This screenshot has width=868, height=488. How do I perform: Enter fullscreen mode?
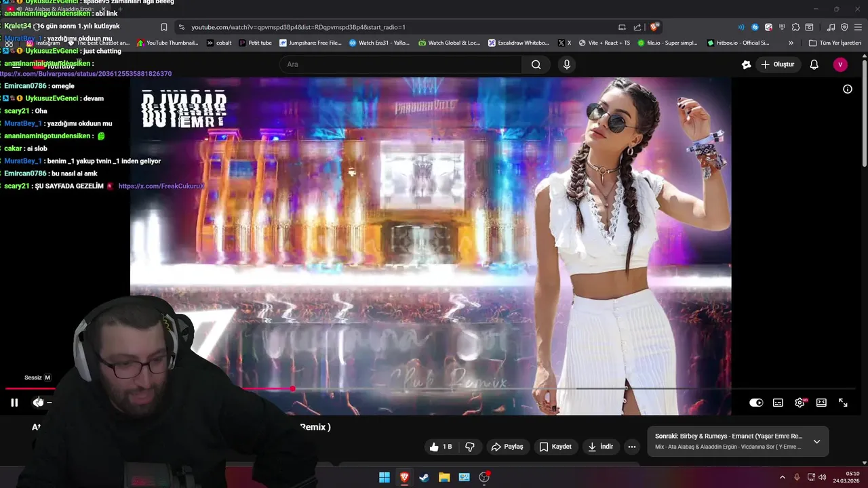(x=843, y=403)
